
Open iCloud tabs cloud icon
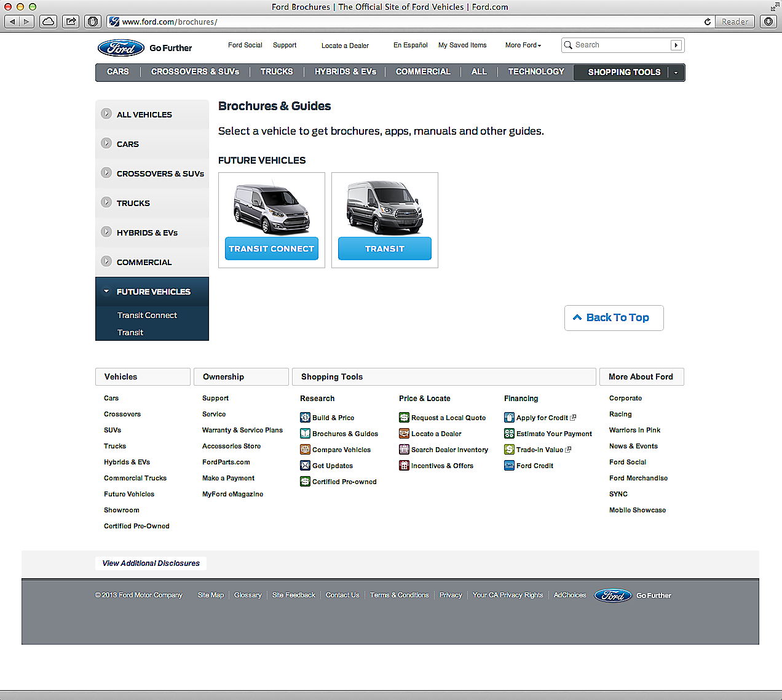pos(48,22)
